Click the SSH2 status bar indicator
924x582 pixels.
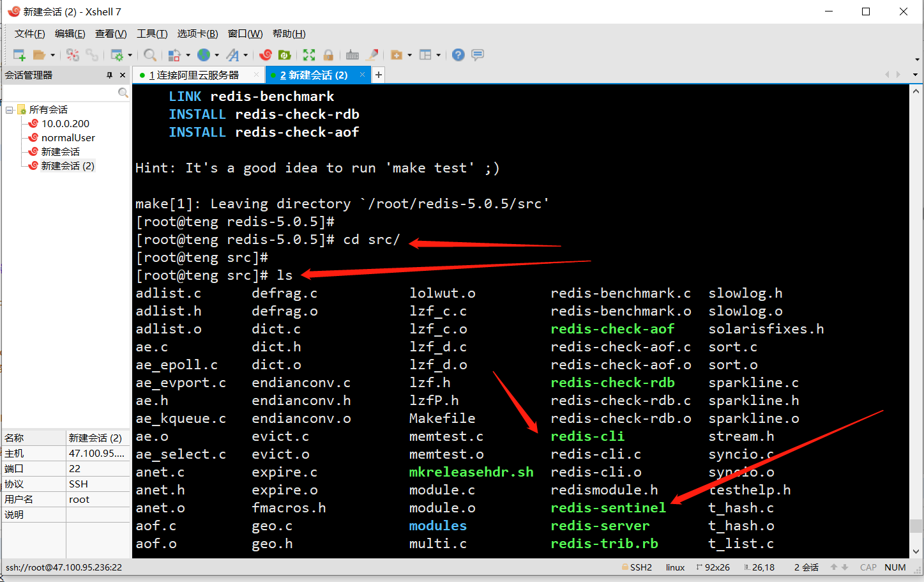point(637,567)
